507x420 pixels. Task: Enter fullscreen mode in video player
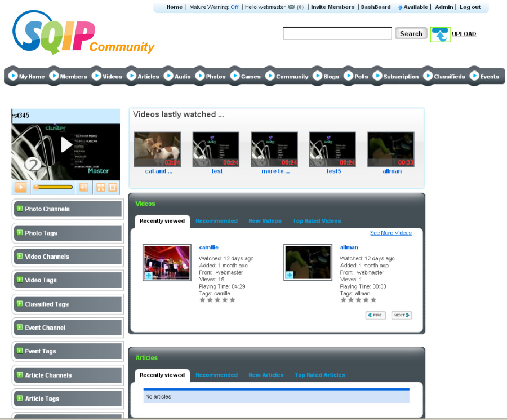(101, 187)
